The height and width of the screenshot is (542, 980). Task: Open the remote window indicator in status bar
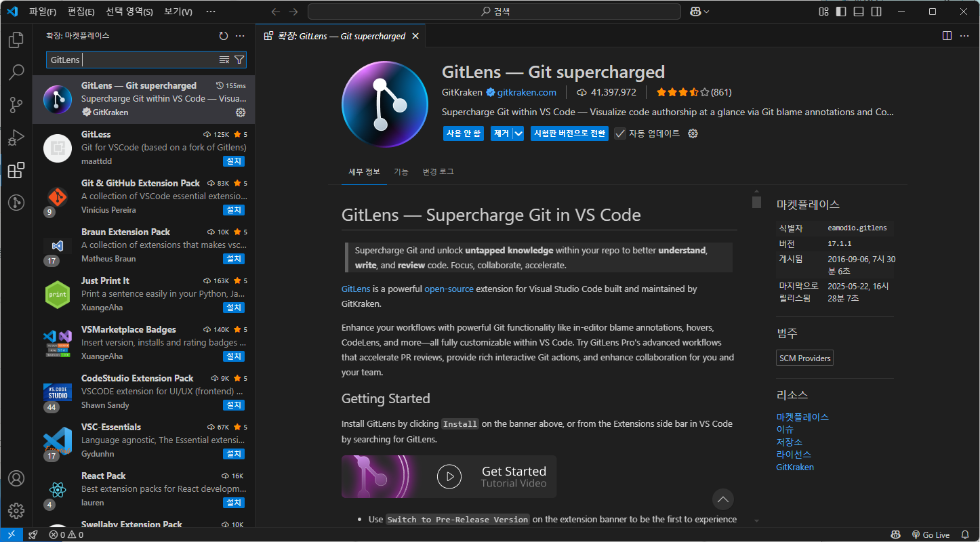(12, 535)
